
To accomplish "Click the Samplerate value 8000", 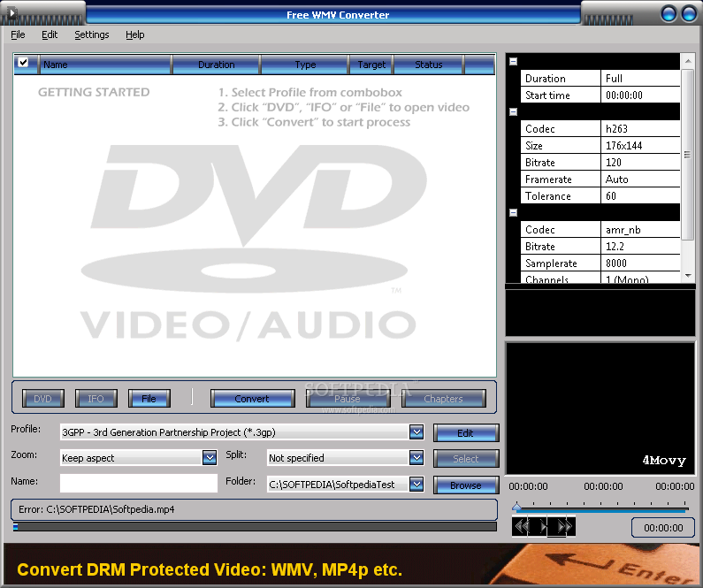I will pyautogui.click(x=640, y=263).
